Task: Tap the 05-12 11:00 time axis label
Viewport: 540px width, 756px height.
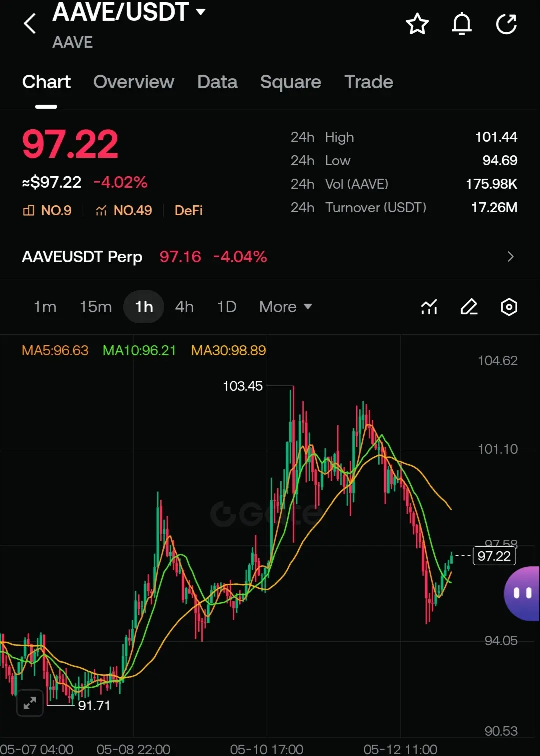Action: (x=400, y=749)
